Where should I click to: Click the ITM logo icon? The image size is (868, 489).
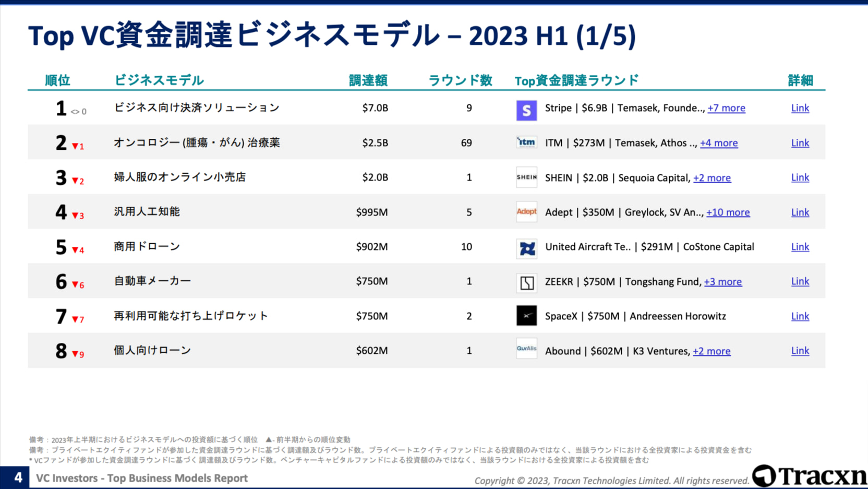(x=526, y=142)
